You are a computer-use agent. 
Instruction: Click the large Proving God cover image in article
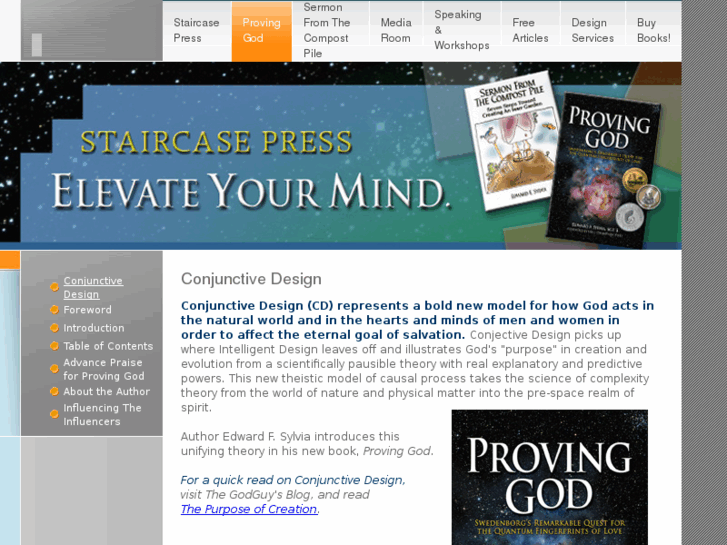[x=549, y=477]
